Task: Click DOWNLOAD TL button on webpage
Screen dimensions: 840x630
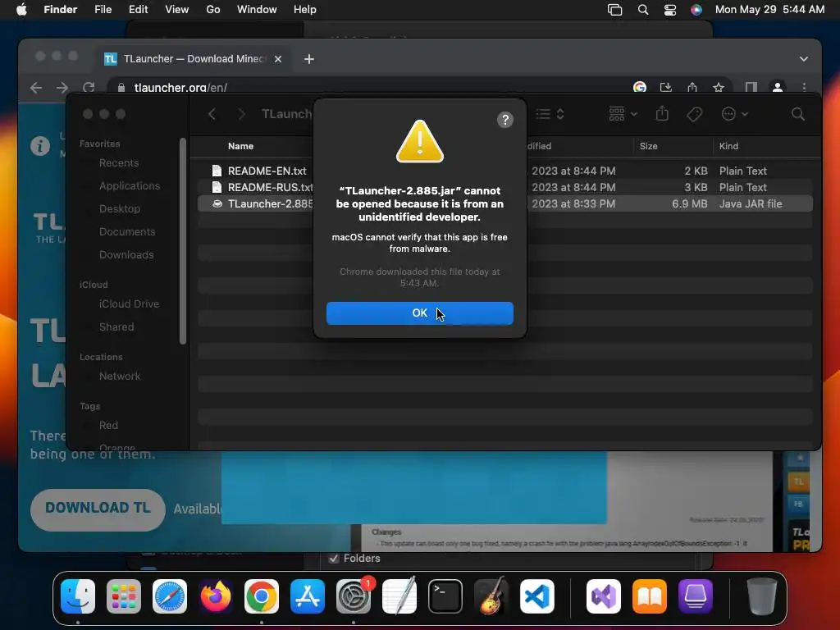Action: (x=98, y=509)
